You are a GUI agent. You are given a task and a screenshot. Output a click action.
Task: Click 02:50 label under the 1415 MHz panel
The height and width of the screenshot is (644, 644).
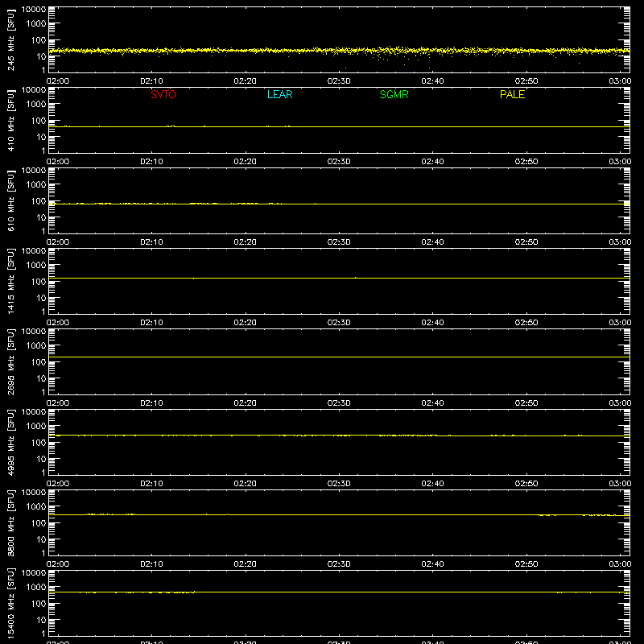(526, 323)
